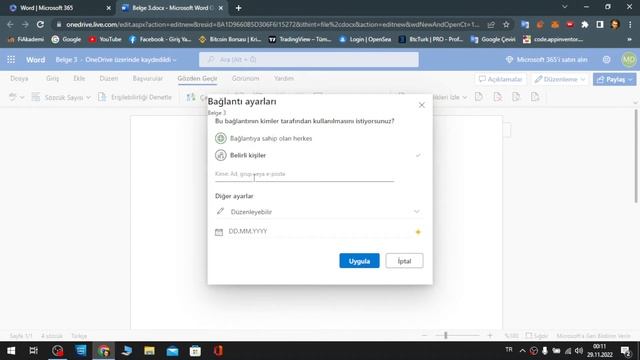Click the calendar icon for expiration date
The image size is (640, 360).
pyautogui.click(x=219, y=232)
